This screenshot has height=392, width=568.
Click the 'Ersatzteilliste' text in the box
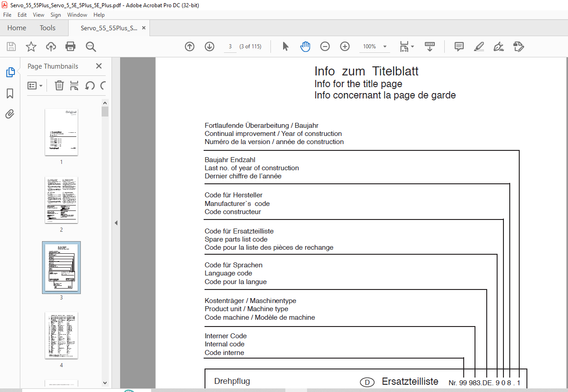click(410, 382)
